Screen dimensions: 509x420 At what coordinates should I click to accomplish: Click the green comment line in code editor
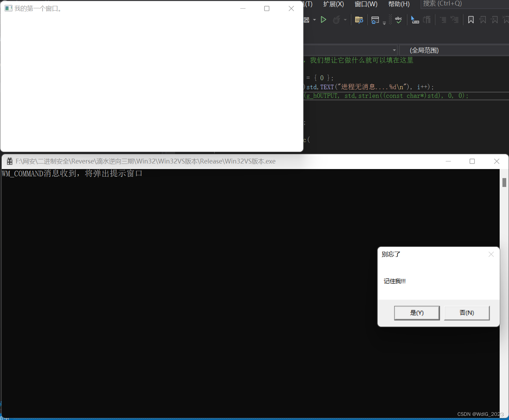359,60
